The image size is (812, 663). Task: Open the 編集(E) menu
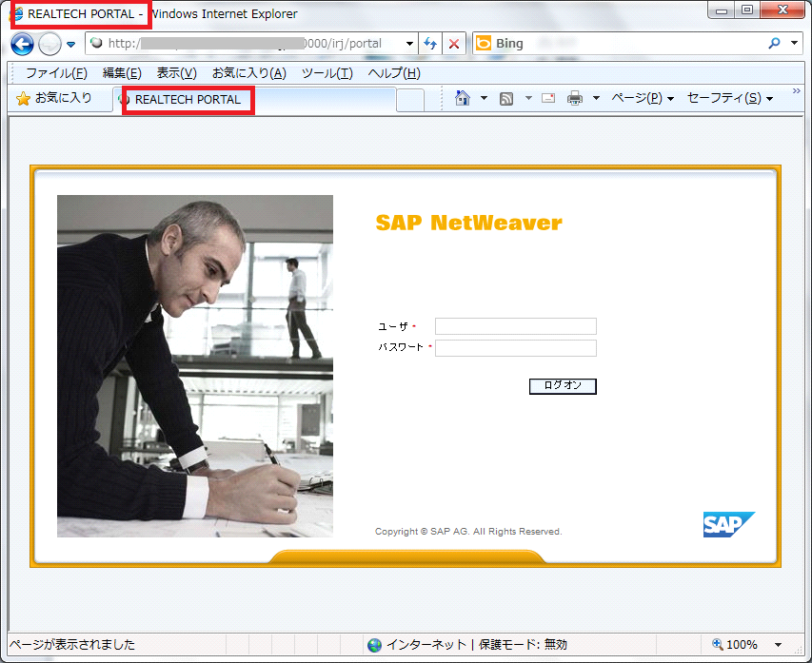tap(122, 73)
